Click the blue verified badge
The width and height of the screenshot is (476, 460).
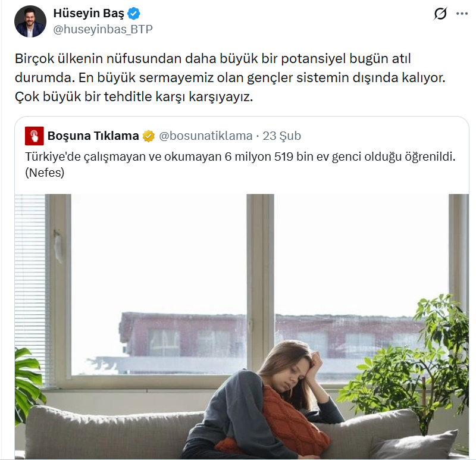point(133,14)
